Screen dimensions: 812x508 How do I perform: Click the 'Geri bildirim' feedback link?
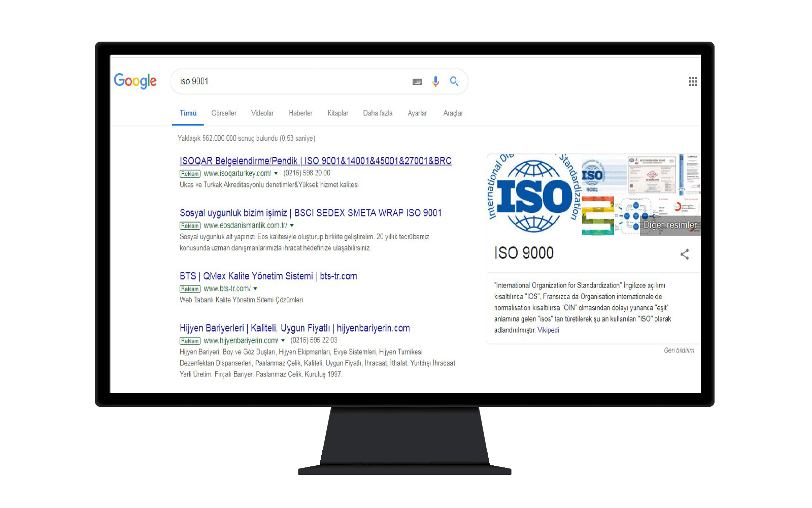pos(679,351)
